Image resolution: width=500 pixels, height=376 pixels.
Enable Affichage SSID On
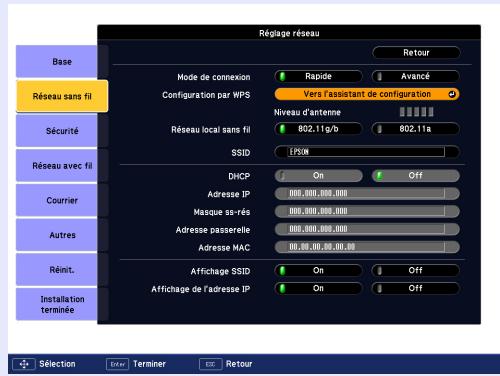(318, 271)
